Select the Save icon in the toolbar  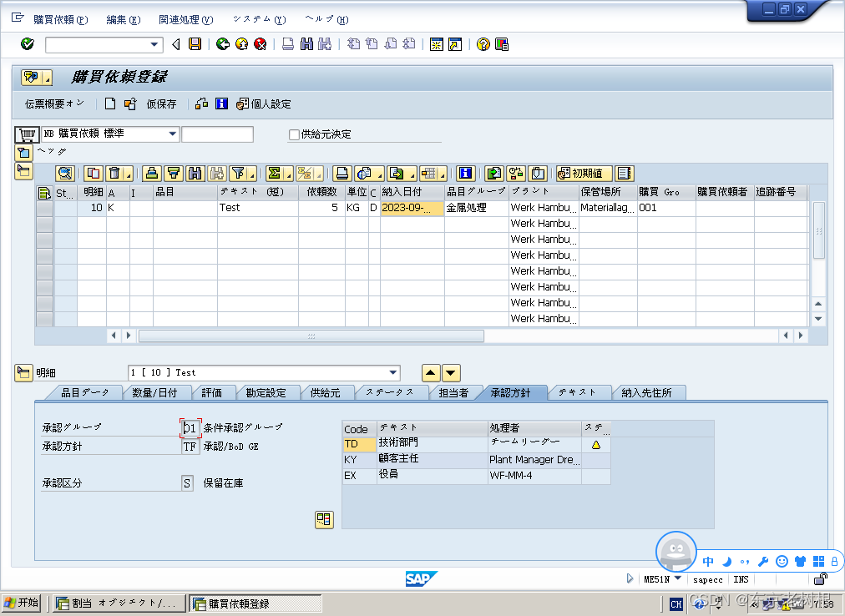pyautogui.click(x=196, y=43)
